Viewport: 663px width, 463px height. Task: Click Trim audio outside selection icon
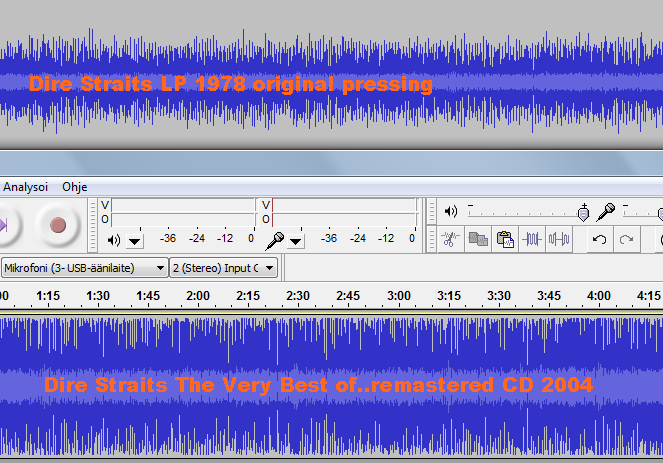(x=532, y=240)
